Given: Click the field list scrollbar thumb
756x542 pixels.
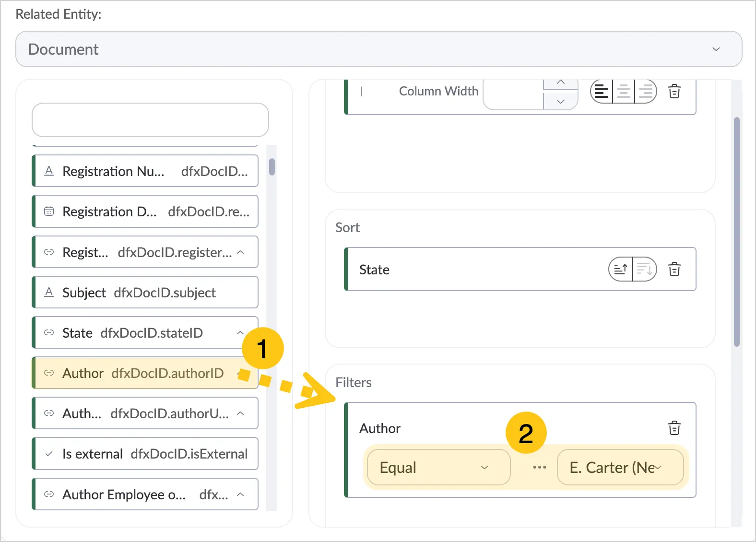Looking at the screenshot, I should (272, 167).
